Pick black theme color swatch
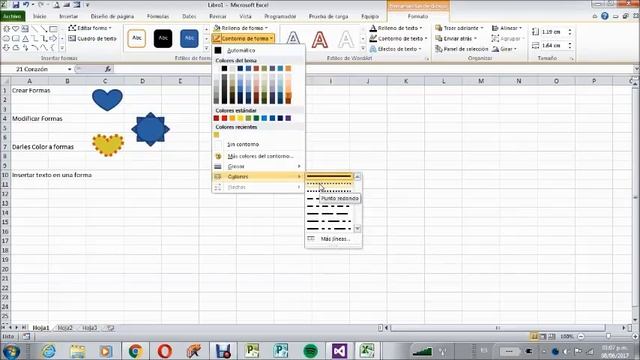This screenshot has height=360, width=640. click(x=224, y=68)
